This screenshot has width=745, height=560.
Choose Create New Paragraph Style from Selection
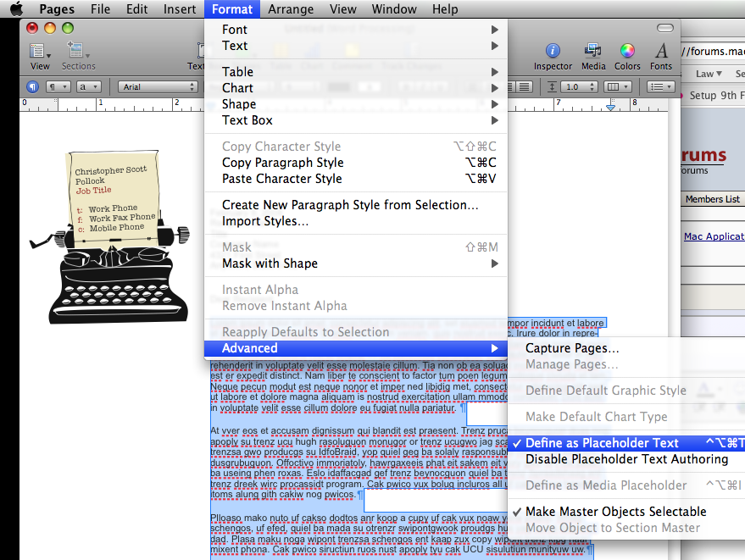tap(356, 205)
